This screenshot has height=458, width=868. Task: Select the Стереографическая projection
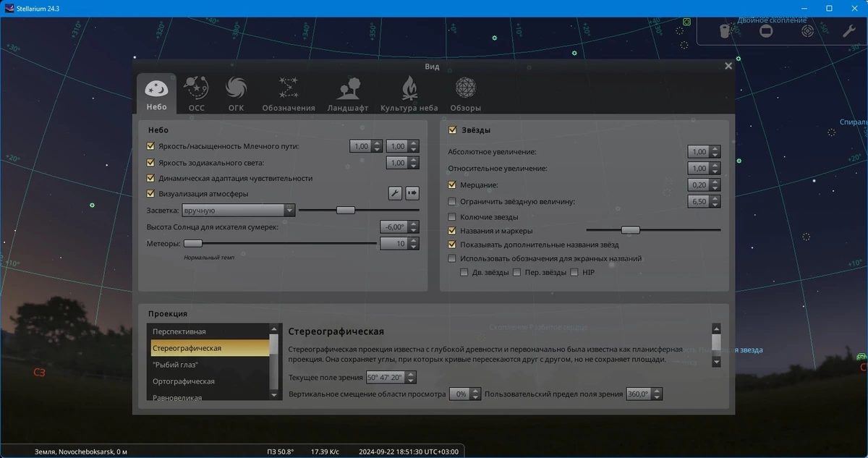click(x=208, y=348)
